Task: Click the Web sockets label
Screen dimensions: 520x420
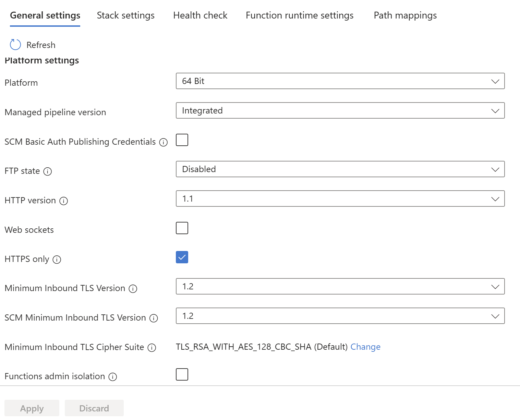Action: coord(29,230)
